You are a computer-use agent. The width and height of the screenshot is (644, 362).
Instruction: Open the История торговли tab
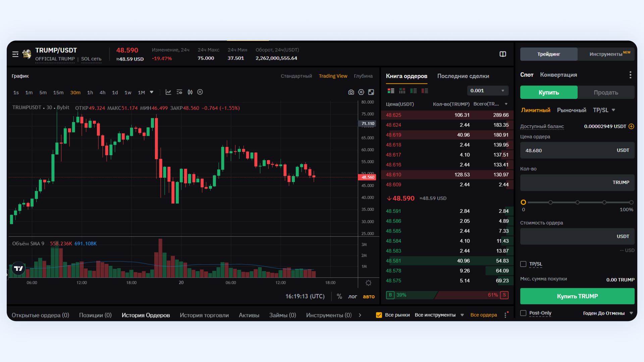point(204,315)
